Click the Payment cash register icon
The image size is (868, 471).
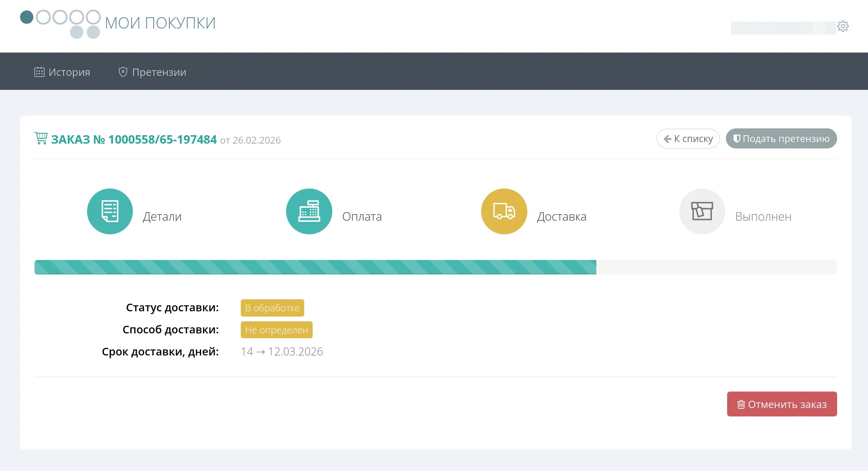pyautogui.click(x=309, y=211)
